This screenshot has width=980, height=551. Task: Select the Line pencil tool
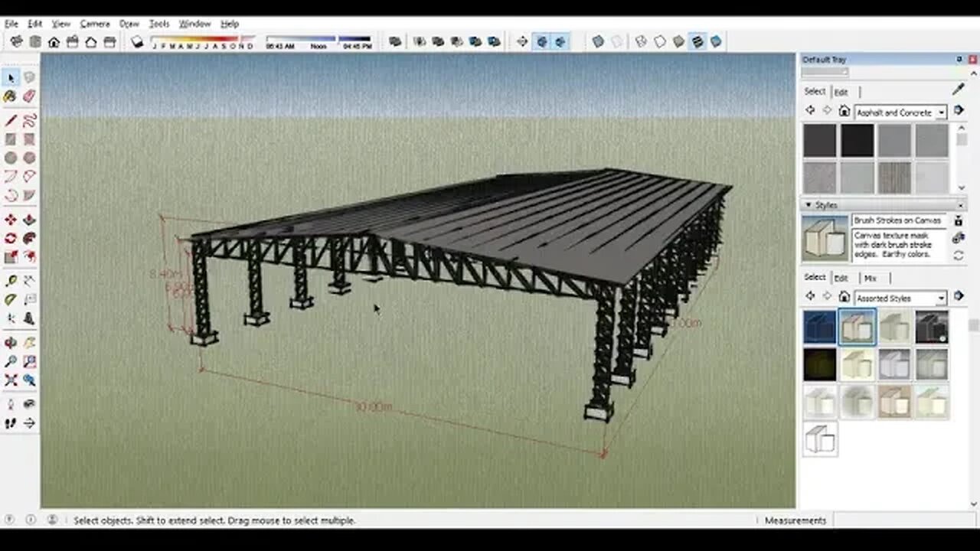point(11,121)
